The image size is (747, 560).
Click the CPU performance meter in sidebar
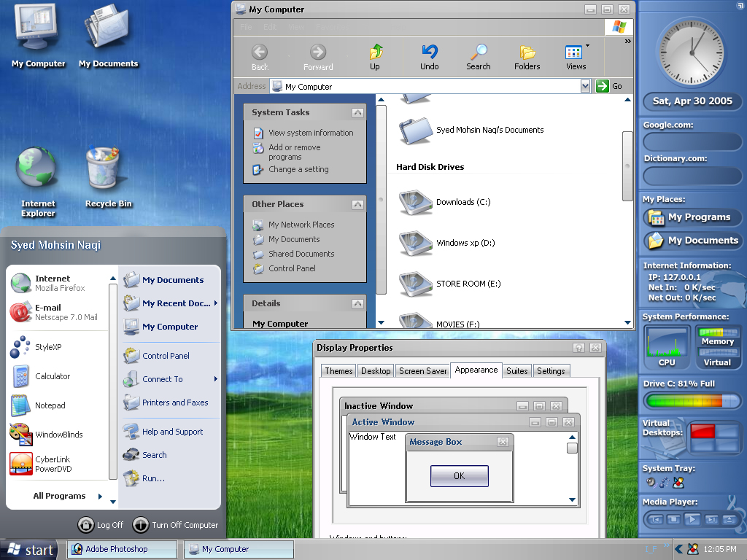pyautogui.click(x=667, y=346)
